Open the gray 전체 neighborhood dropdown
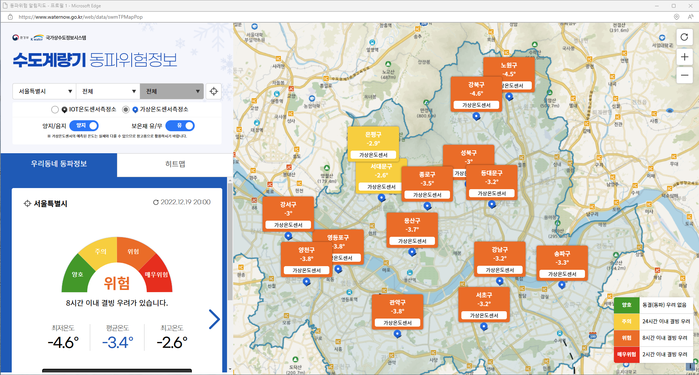Screen dimensions: 699x375 click(172, 91)
